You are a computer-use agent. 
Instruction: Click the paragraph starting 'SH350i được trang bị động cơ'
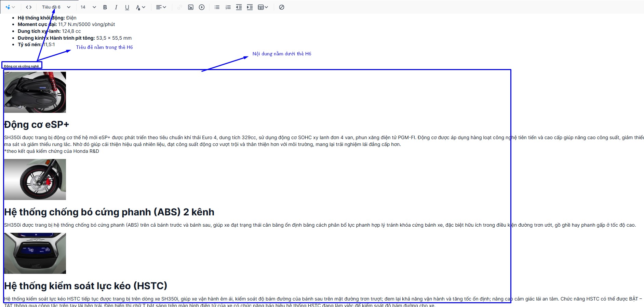tap(324, 141)
